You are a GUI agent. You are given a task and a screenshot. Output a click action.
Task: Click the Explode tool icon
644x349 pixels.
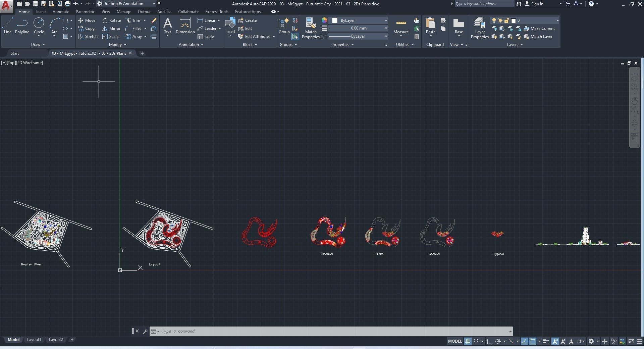pyautogui.click(x=153, y=29)
